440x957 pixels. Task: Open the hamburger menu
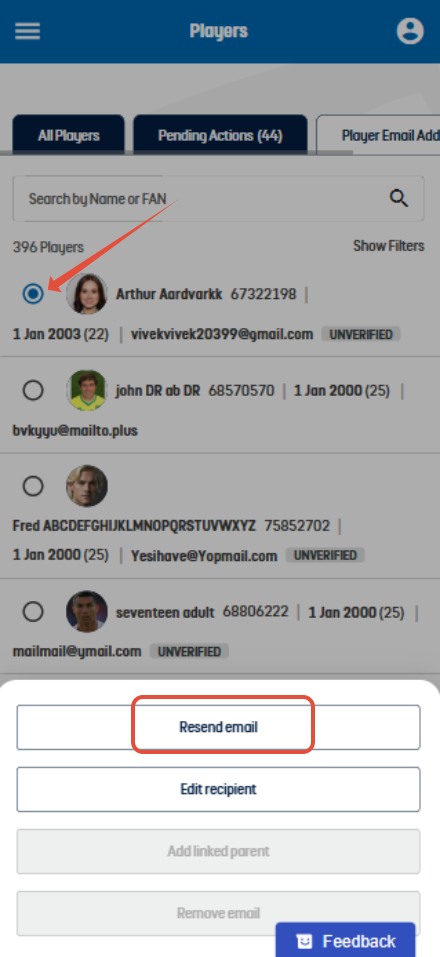(27, 31)
